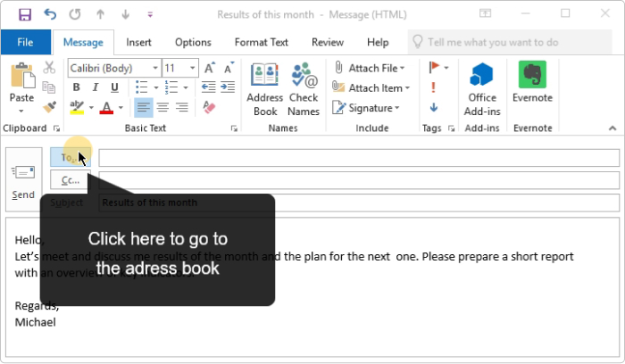The width and height of the screenshot is (625, 364).
Task: Open the Format Text tab
Action: pyautogui.click(x=261, y=42)
